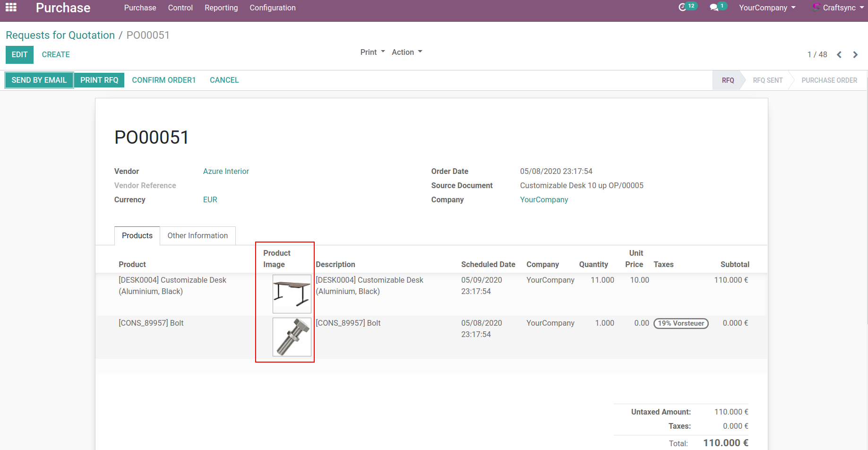Image resolution: width=868 pixels, height=450 pixels.
Task: Click the Customizable Desk product image
Action: click(292, 294)
